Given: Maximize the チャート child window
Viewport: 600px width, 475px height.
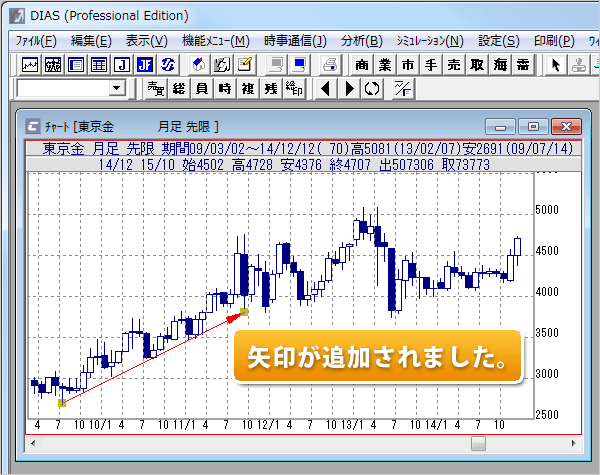Looking at the screenshot, I should pyautogui.click(x=533, y=126).
